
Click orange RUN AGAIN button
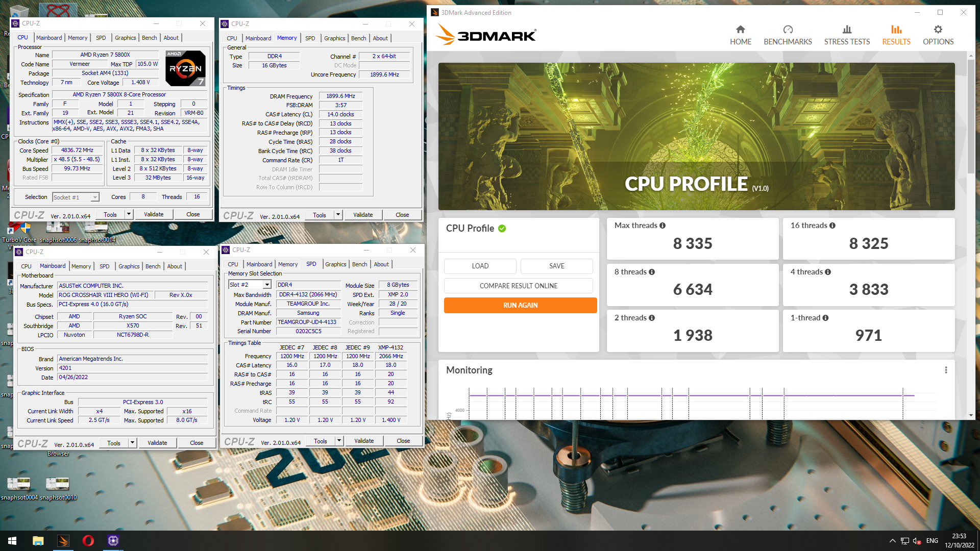[x=520, y=305]
